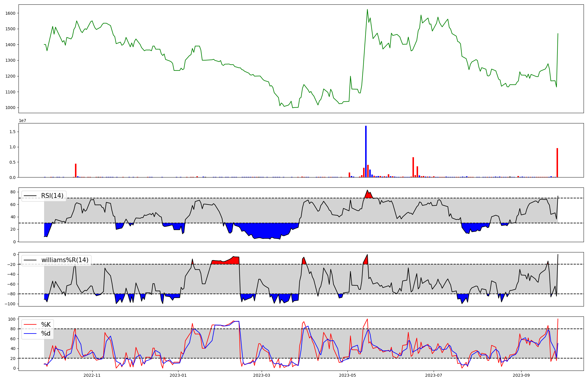Screen dimensions: 588x382
Task: Select the 2023-07 date axis label
Action: point(434,375)
